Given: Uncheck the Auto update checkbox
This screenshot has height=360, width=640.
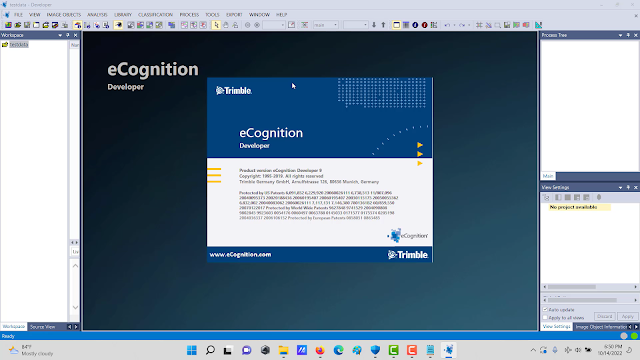Looking at the screenshot, I should 545,309.
